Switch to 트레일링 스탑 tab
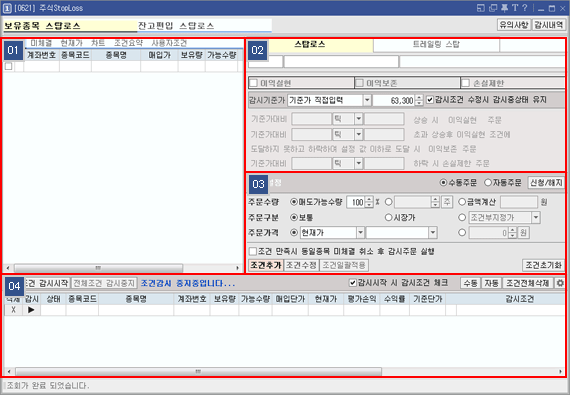This screenshot has width=570, height=395. point(436,45)
